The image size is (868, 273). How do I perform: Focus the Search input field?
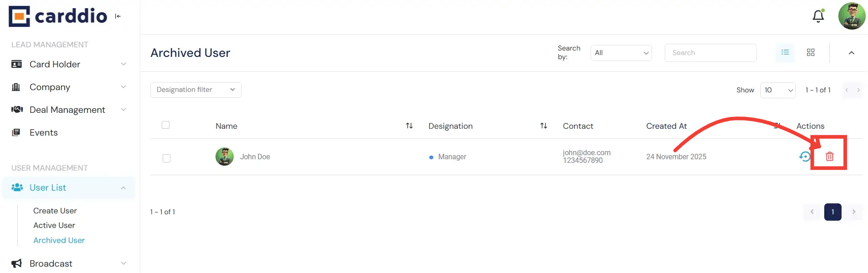[x=710, y=53]
